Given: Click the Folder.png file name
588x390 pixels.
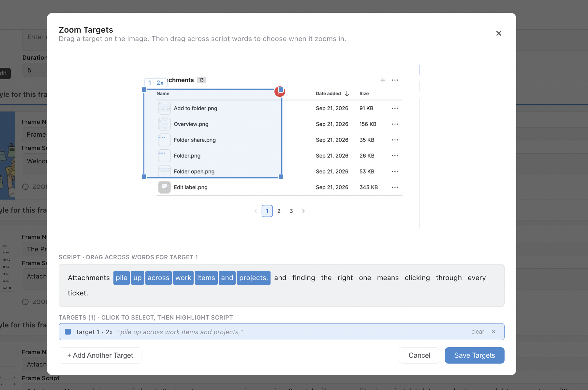Looking at the screenshot, I should 187,156.
